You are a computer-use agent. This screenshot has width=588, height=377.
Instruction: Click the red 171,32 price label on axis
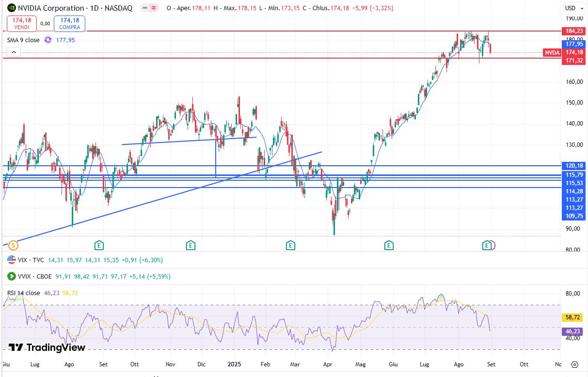574,60
